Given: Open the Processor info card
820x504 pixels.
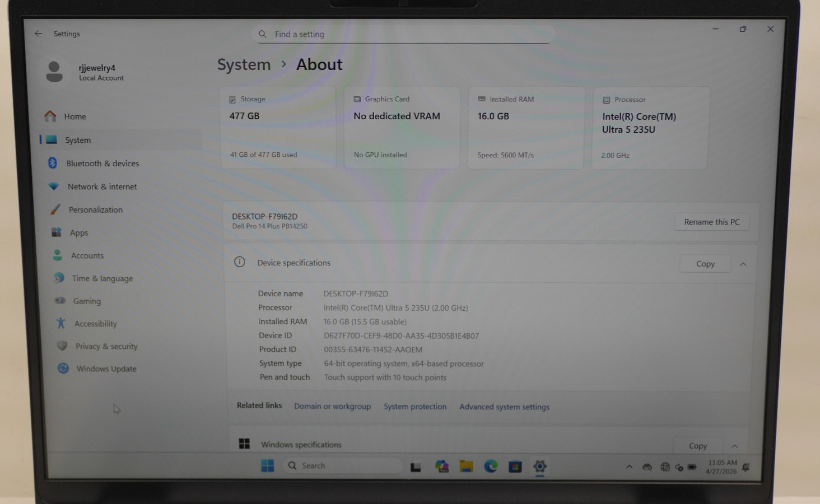Looking at the screenshot, I should (650, 128).
